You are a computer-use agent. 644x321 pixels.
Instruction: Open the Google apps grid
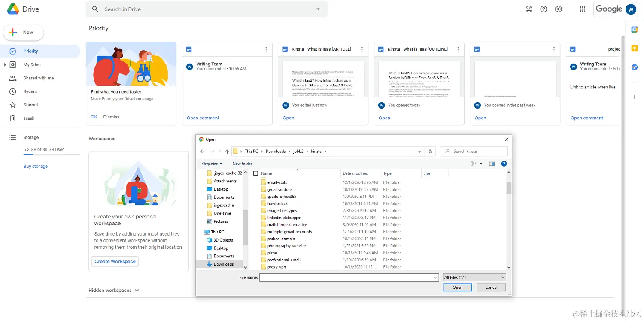(x=582, y=9)
